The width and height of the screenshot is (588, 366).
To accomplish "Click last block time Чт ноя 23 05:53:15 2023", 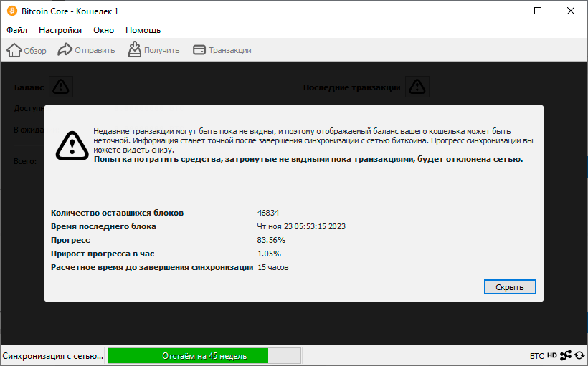I will (x=301, y=226).
